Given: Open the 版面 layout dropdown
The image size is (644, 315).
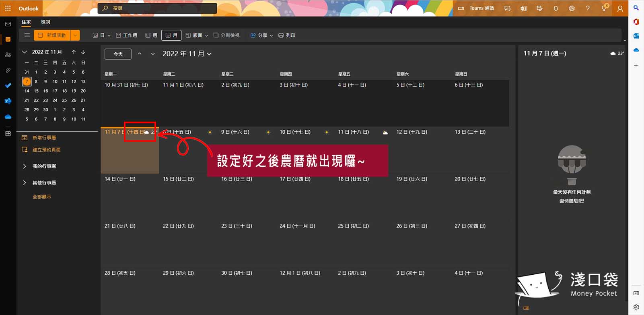Looking at the screenshot, I should (x=197, y=35).
